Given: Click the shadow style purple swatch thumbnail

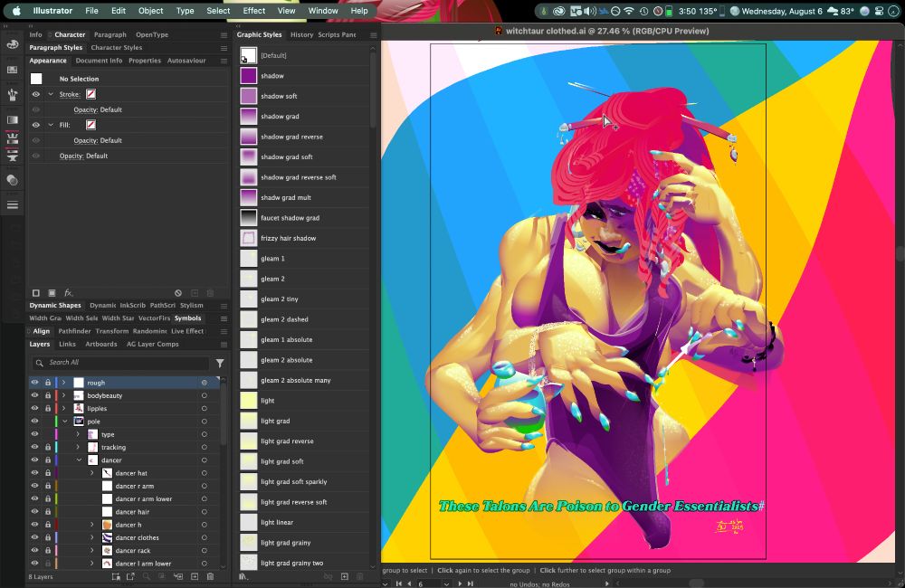Looking at the screenshot, I should 248,76.
